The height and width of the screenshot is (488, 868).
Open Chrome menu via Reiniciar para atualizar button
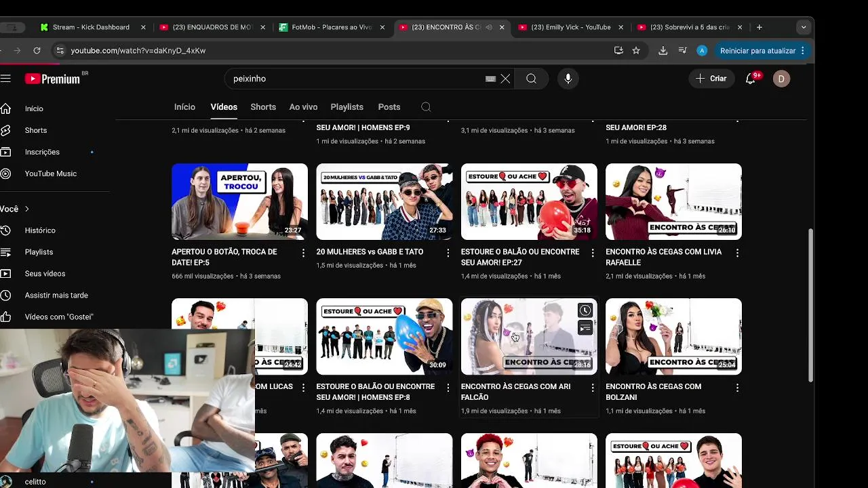pyautogui.click(x=762, y=50)
